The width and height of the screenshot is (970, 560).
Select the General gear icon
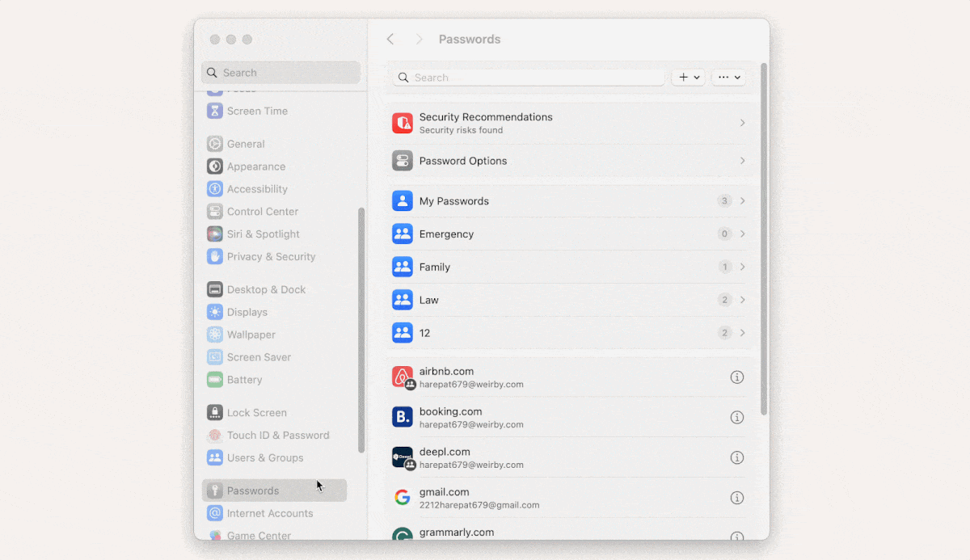pyautogui.click(x=214, y=144)
